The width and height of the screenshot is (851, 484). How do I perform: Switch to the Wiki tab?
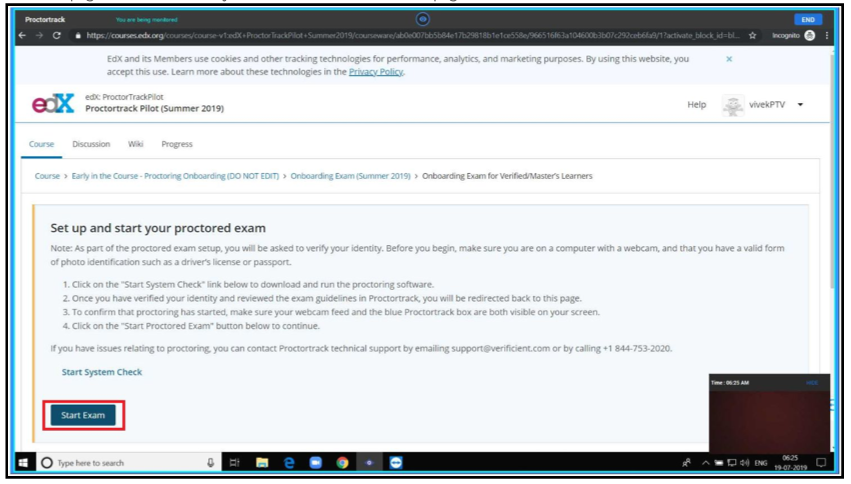coord(136,144)
